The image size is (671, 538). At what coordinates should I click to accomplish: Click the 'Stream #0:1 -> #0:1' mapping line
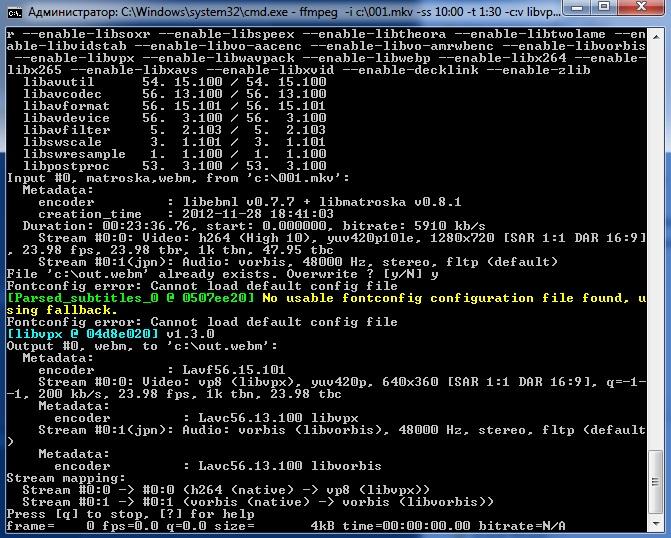coord(258,502)
